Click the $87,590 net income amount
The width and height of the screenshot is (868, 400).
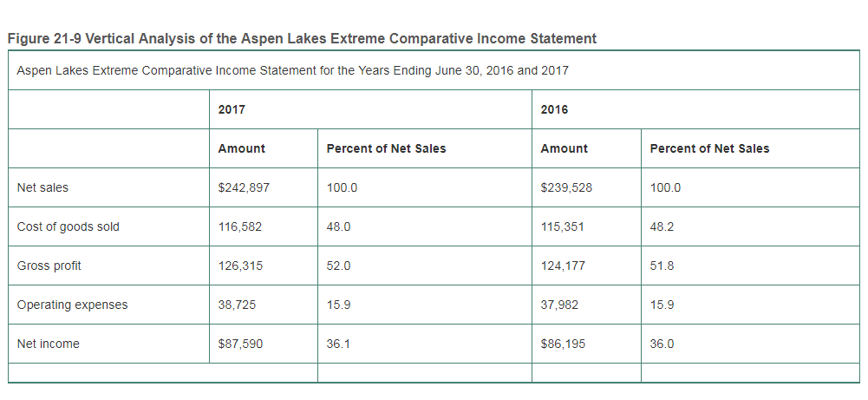click(x=240, y=344)
